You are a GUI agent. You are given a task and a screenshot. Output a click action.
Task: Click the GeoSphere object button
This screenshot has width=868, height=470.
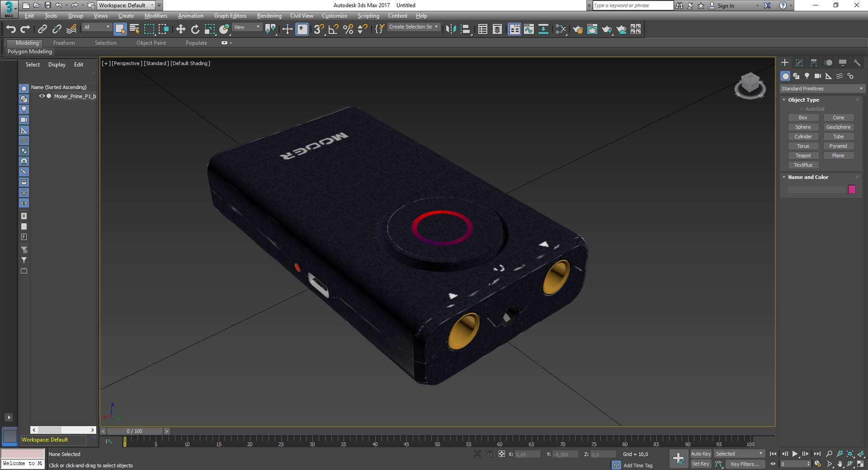pyautogui.click(x=838, y=127)
